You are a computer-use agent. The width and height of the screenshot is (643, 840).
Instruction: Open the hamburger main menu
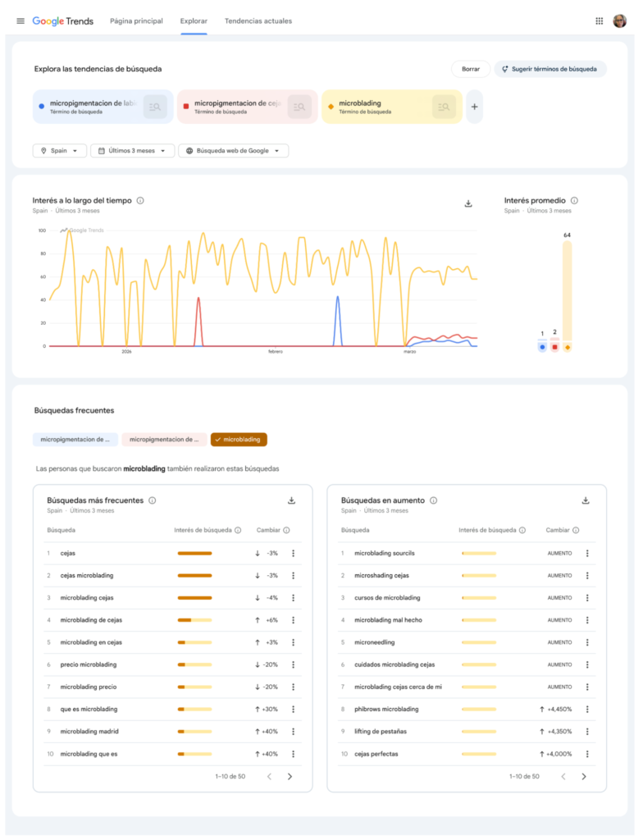click(21, 21)
